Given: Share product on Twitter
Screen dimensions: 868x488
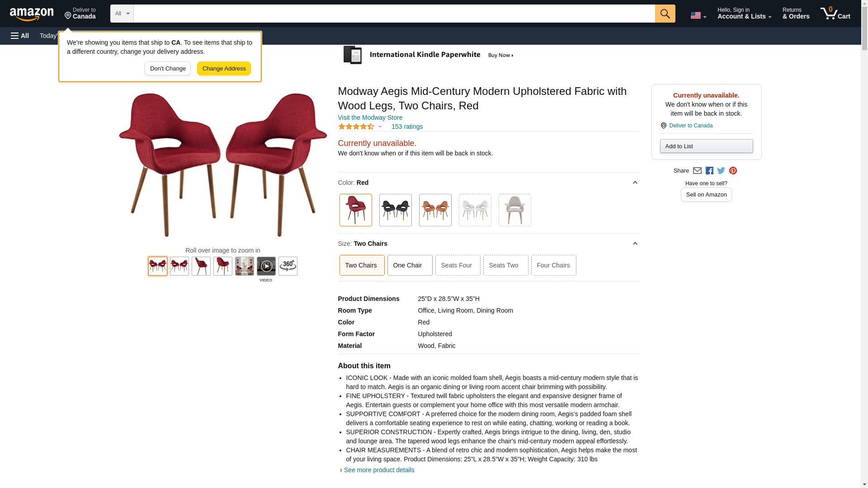Looking at the screenshot, I should pyautogui.click(x=721, y=171).
